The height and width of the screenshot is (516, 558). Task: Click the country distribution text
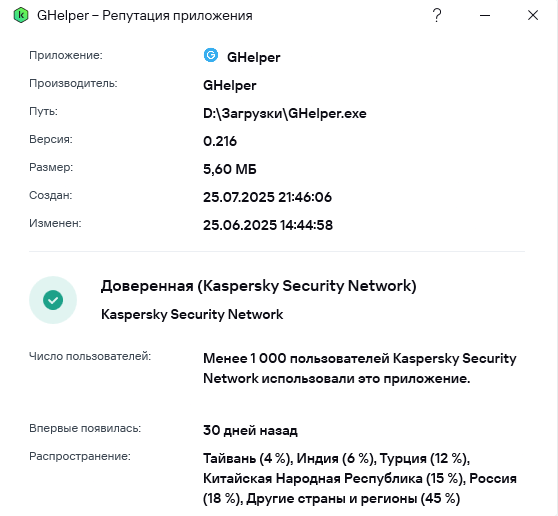(360, 478)
